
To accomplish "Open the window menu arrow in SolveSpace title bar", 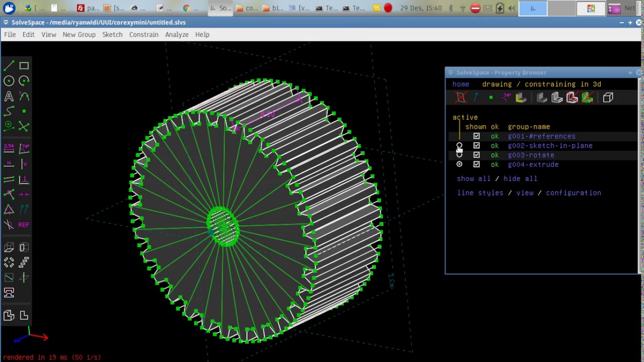I will (x=6, y=23).
